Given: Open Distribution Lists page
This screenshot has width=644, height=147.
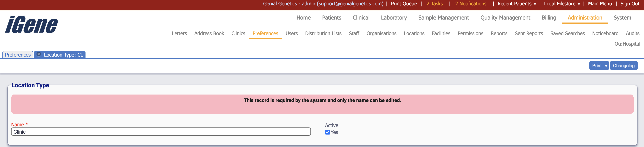Looking at the screenshot, I should tap(323, 33).
